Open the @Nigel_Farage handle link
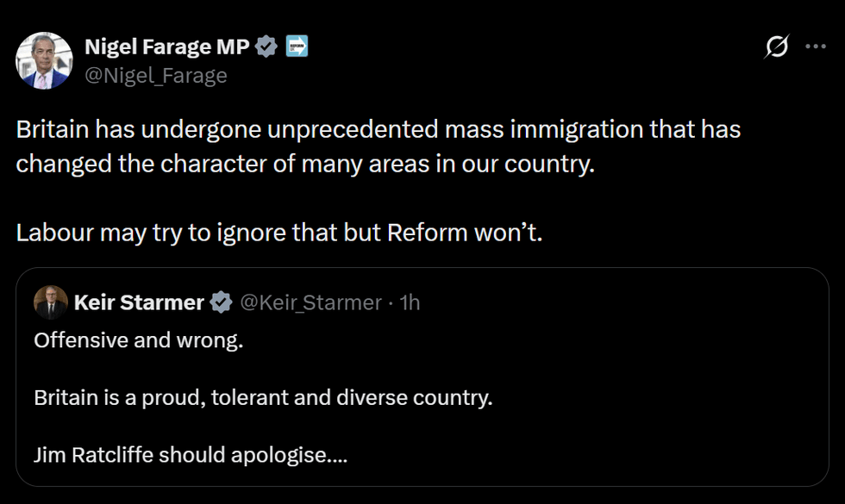Viewport: 845px width, 504px height. click(156, 75)
